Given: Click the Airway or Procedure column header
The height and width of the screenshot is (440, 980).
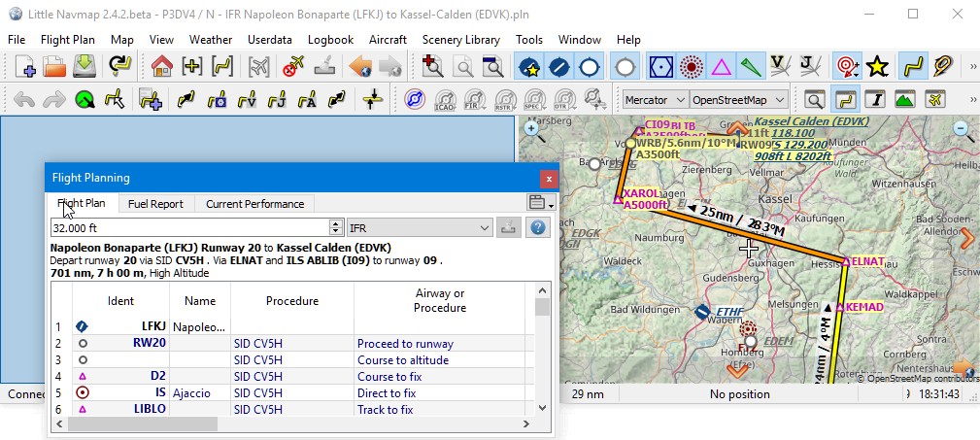Looking at the screenshot, I should click(x=439, y=301).
